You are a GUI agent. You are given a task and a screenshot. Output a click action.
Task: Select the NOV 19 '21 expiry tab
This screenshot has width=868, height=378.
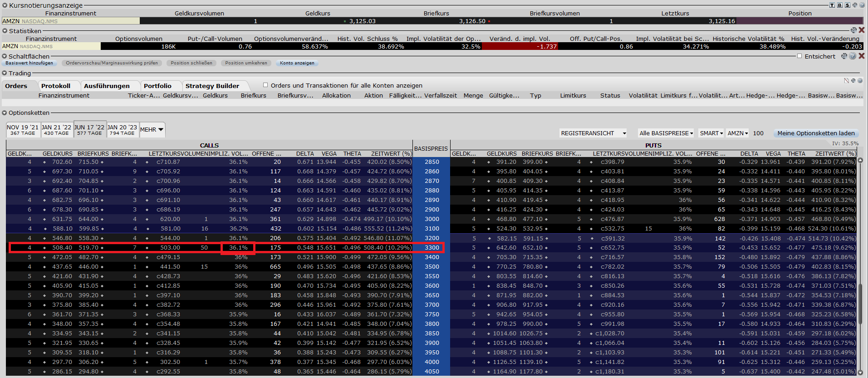coord(23,130)
